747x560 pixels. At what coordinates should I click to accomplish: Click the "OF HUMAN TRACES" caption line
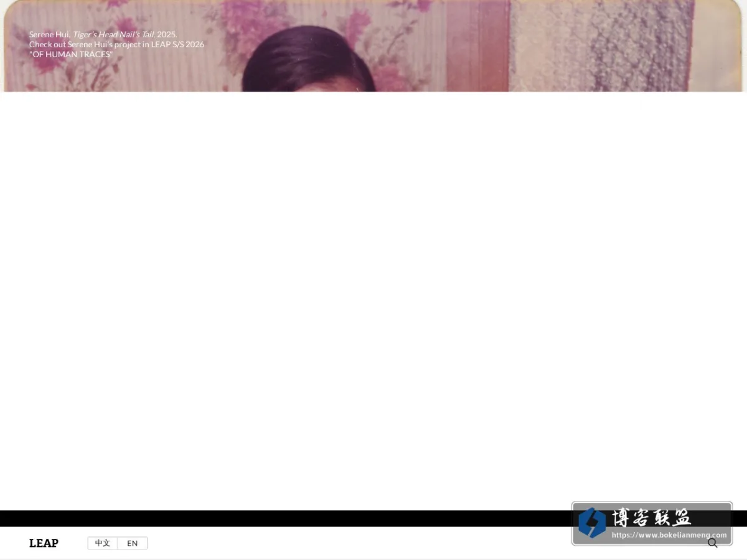71,54
